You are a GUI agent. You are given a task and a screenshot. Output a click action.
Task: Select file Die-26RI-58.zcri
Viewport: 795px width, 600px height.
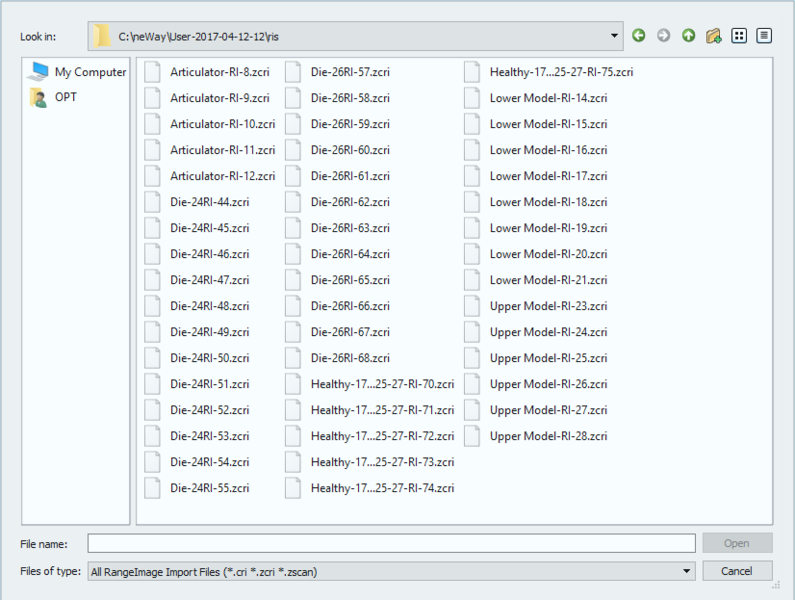[350, 98]
